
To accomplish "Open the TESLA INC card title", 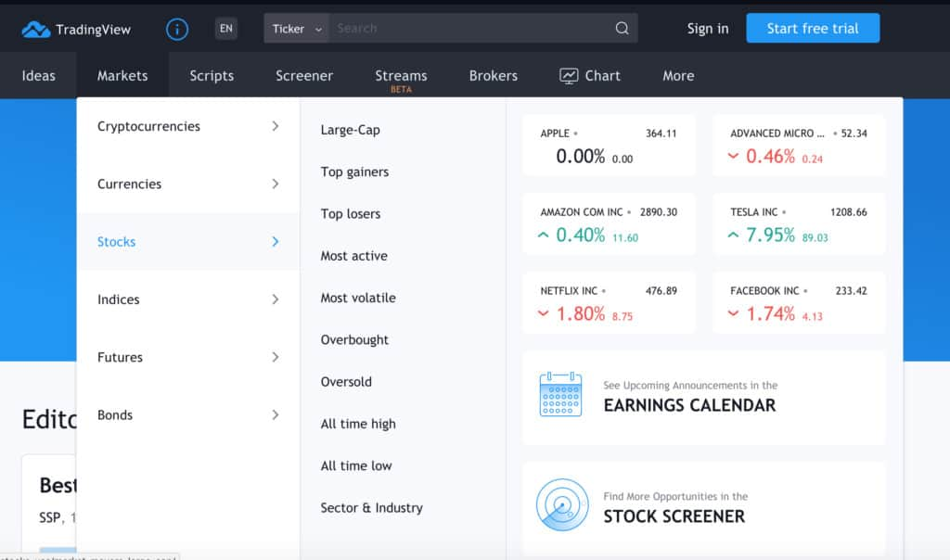I will pyautogui.click(x=753, y=212).
